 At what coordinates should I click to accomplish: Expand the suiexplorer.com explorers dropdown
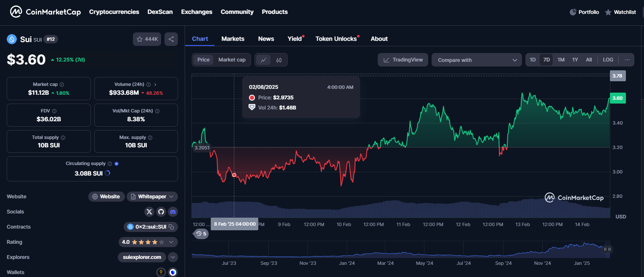click(x=172, y=257)
